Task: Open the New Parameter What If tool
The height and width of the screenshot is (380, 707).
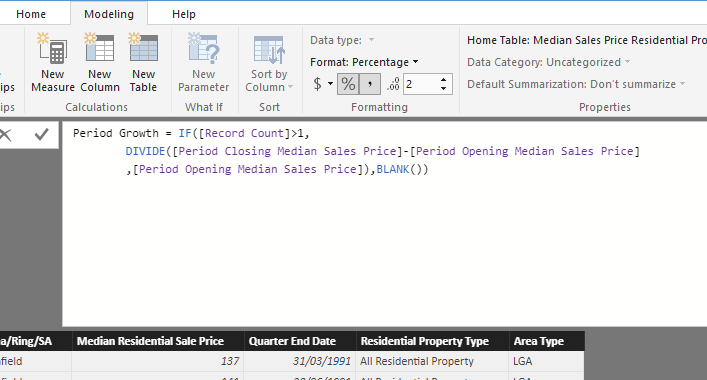Action: (204, 62)
